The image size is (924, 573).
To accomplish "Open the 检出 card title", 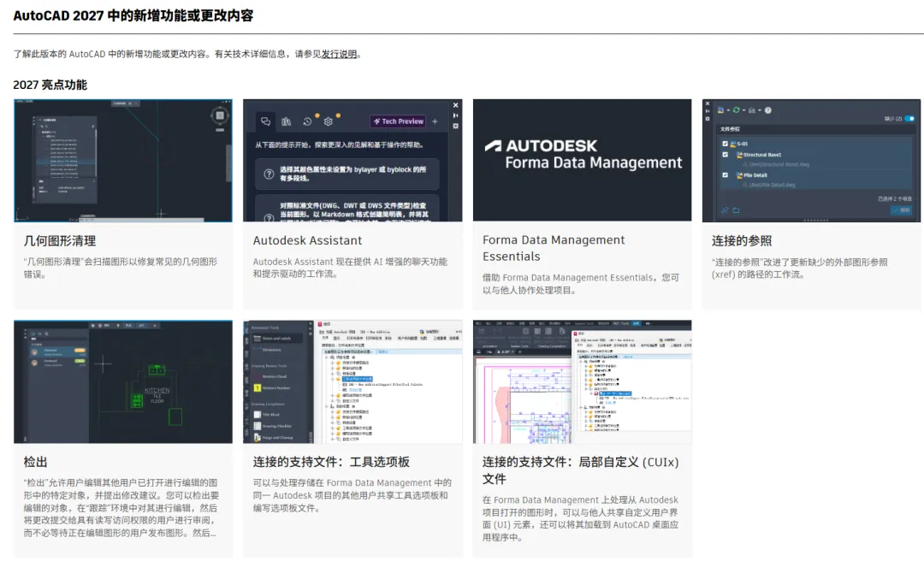I will [35, 463].
